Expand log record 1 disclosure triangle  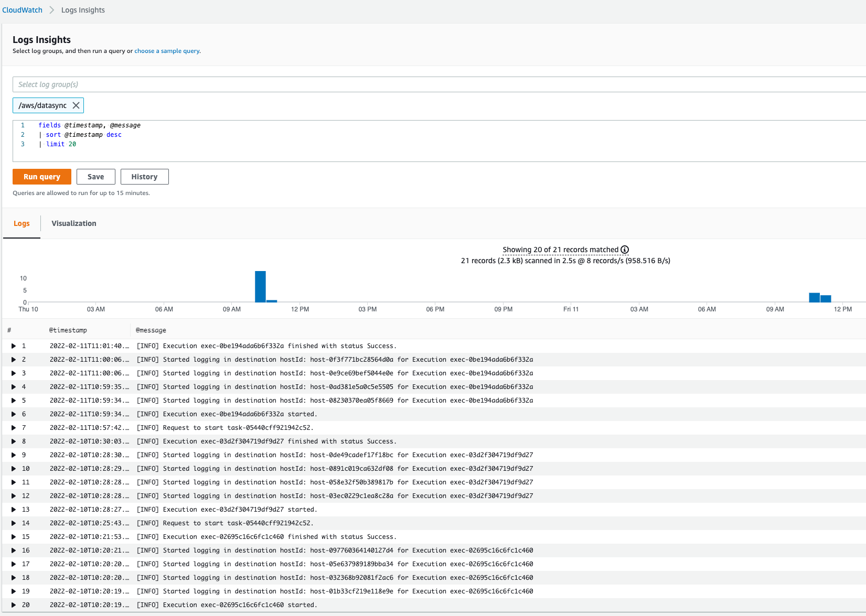click(x=14, y=345)
